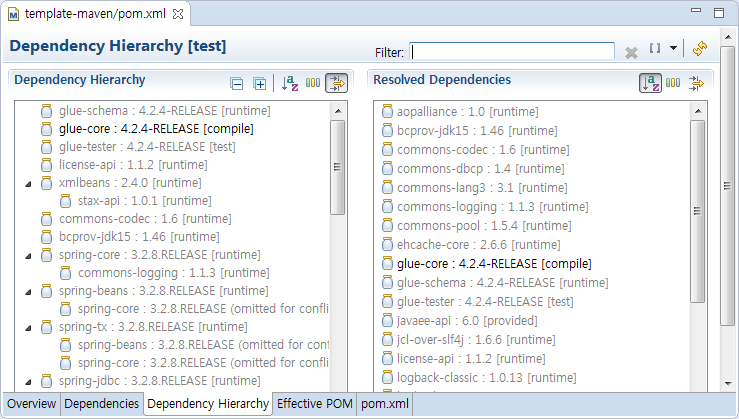This screenshot has height=419, width=739.
Task: Click the Dependency Hierarchy list scrollbar thumb
Action: click(x=337, y=167)
